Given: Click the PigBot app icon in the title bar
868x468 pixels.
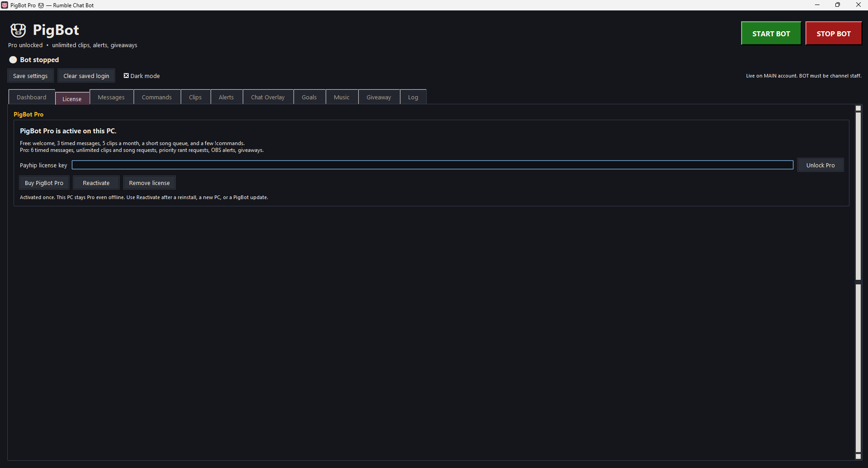Looking at the screenshot, I should point(5,5).
